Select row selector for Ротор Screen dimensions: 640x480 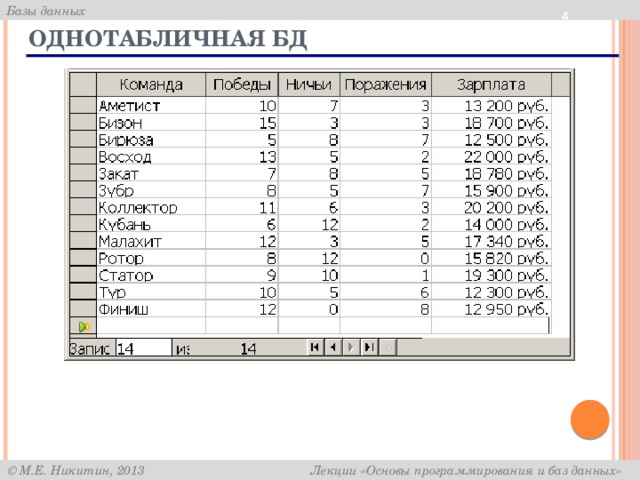point(83,258)
